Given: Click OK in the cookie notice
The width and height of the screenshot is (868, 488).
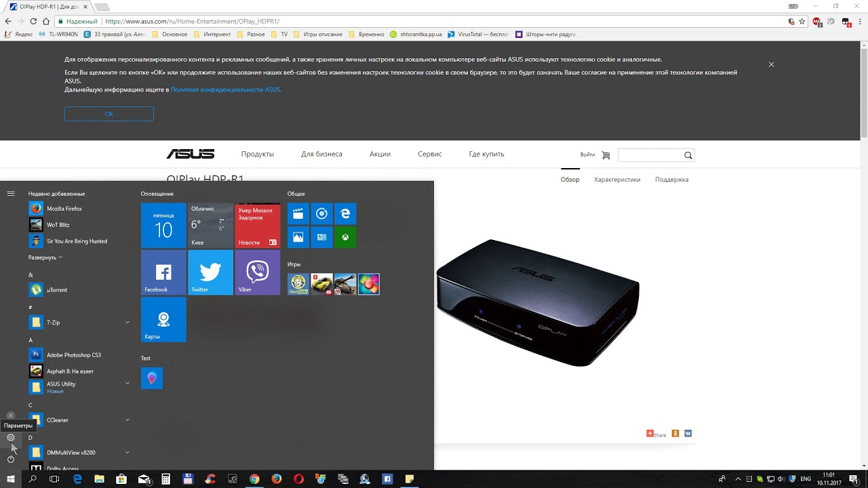Looking at the screenshot, I should coord(109,114).
